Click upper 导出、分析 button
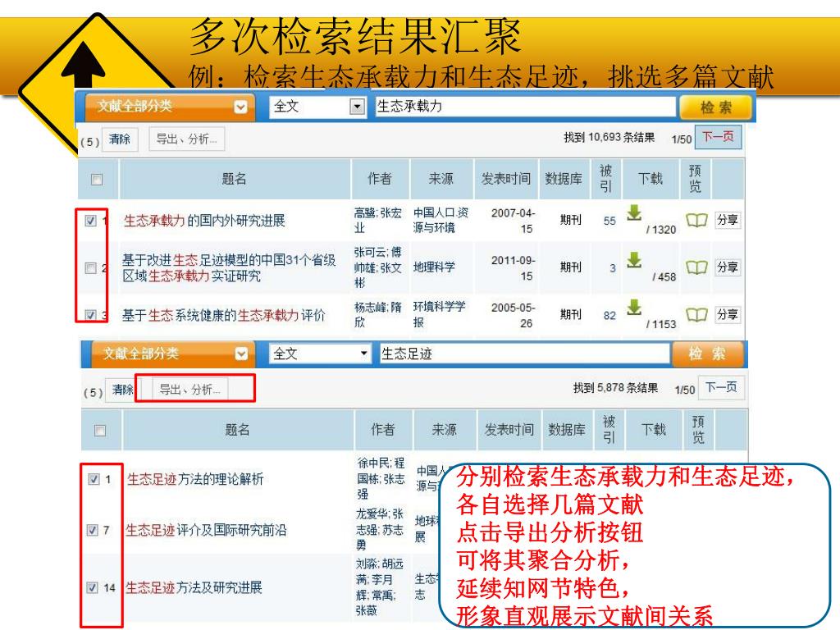Image resolution: width=840 pixels, height=630 pixels. pos(186,139)
